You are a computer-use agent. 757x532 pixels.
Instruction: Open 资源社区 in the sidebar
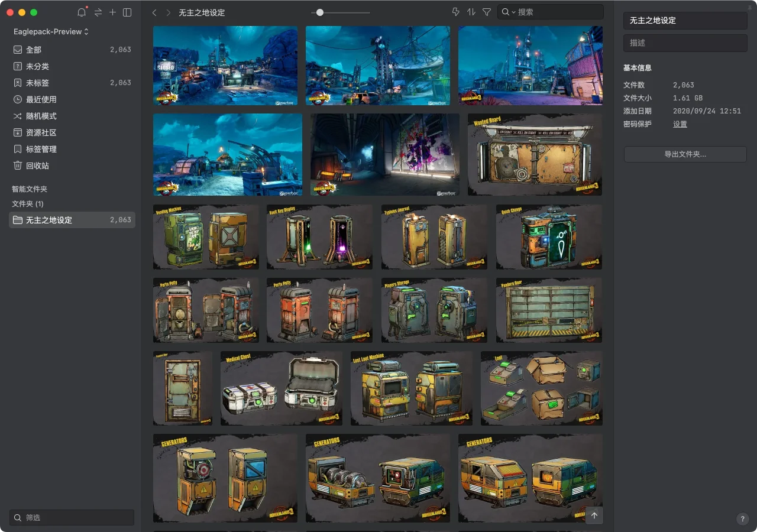(x=72, y=132)
